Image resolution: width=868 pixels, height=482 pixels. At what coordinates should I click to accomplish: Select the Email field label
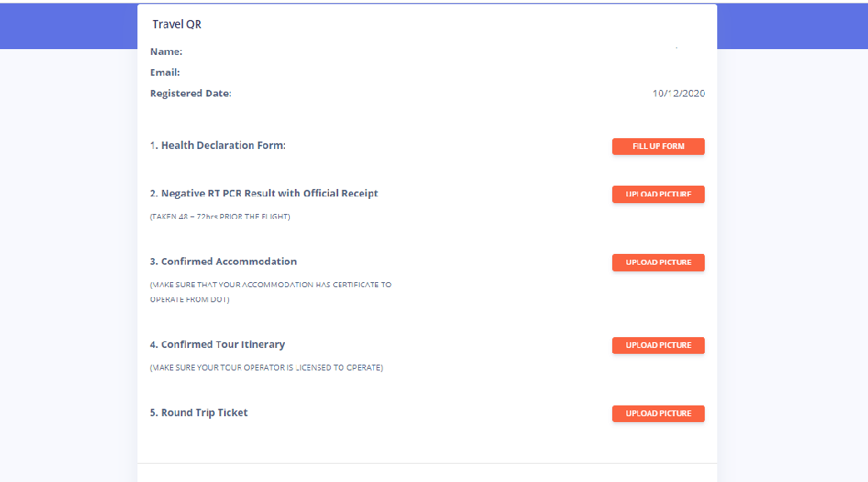[165, 72]
